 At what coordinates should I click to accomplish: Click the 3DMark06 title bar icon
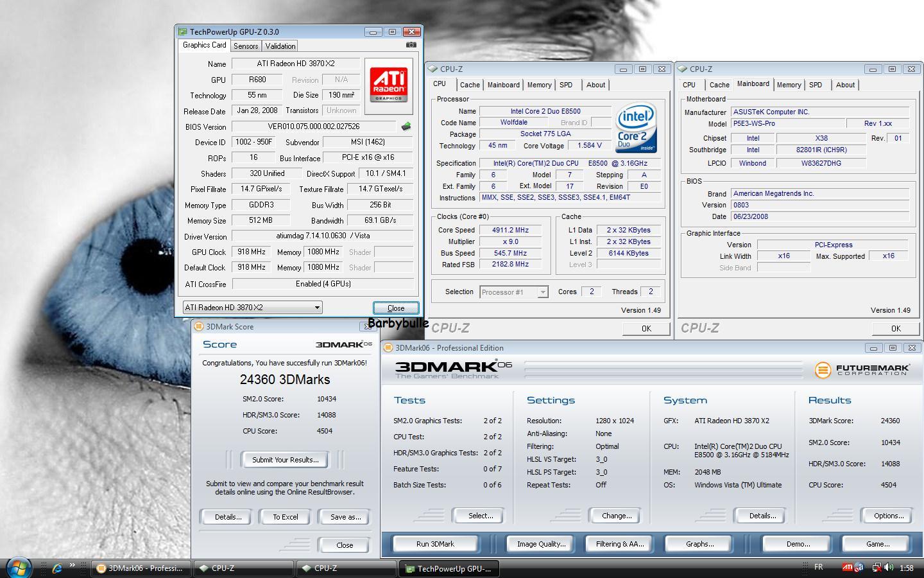click(389, 347)
